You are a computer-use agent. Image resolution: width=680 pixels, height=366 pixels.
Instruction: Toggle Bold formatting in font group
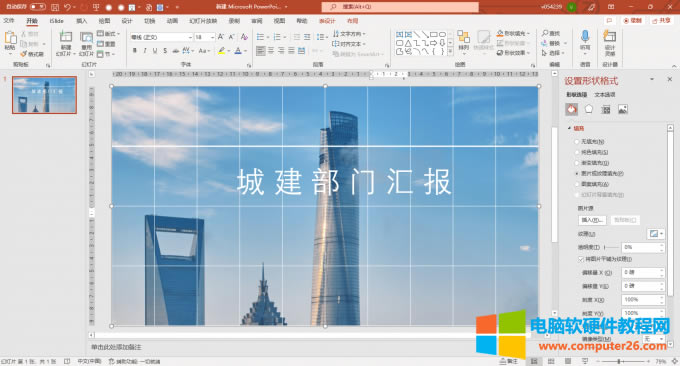(x=135, y=51)
